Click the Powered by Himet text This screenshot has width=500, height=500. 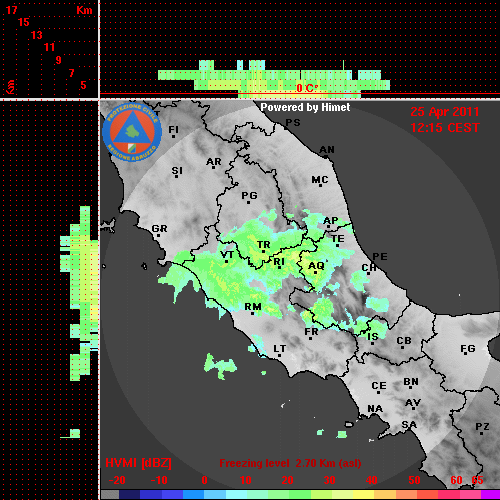pos(305,107)
